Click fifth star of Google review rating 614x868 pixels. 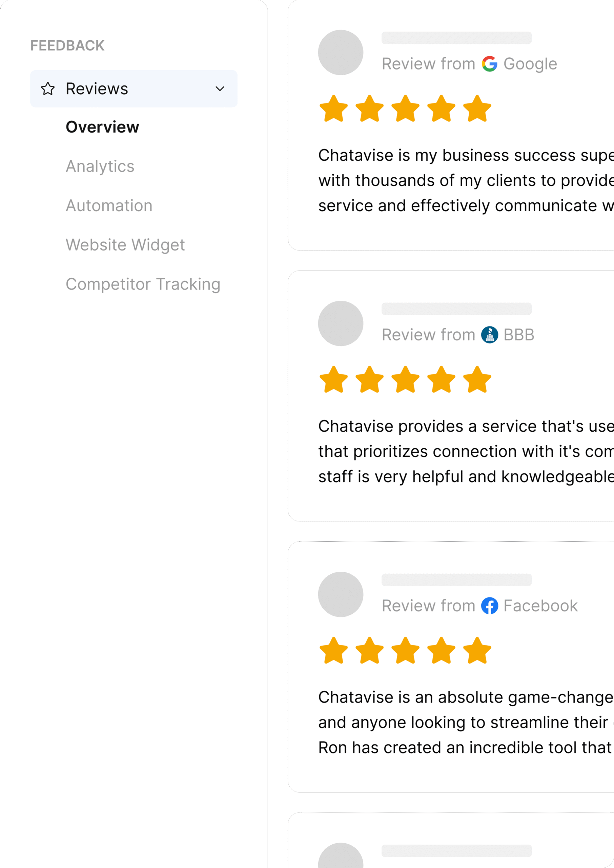tap(477, 109)
